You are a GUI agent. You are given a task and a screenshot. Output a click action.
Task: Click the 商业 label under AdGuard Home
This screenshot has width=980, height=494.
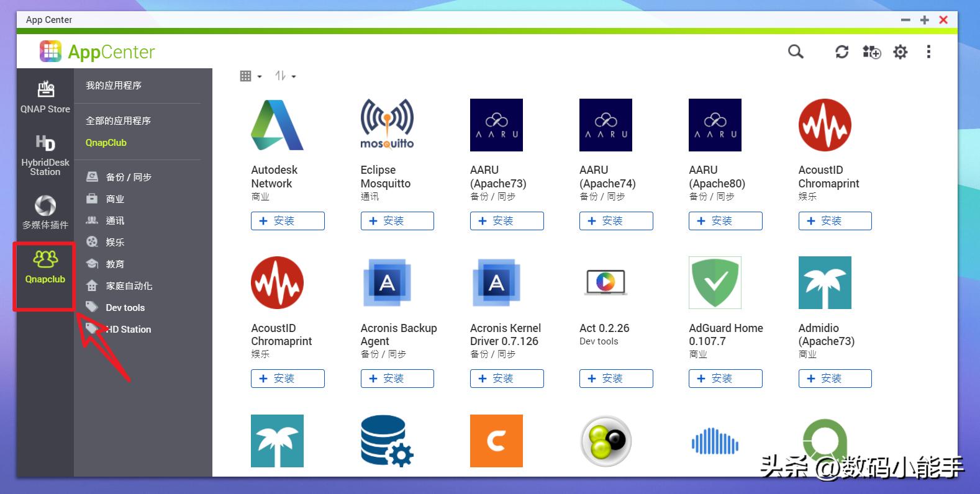698,354
